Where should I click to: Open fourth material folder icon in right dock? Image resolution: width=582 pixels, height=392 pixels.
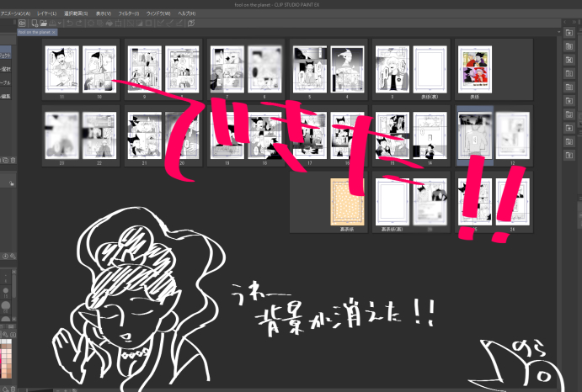[569, 73]
